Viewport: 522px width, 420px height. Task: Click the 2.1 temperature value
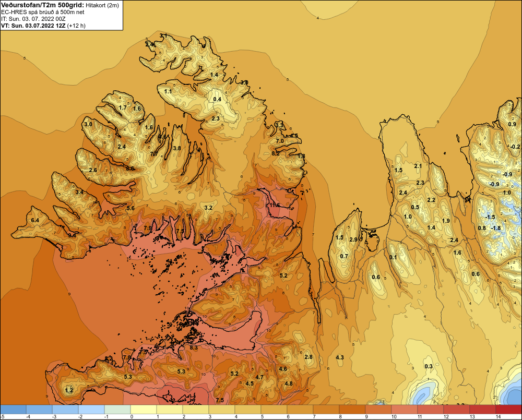418,166
